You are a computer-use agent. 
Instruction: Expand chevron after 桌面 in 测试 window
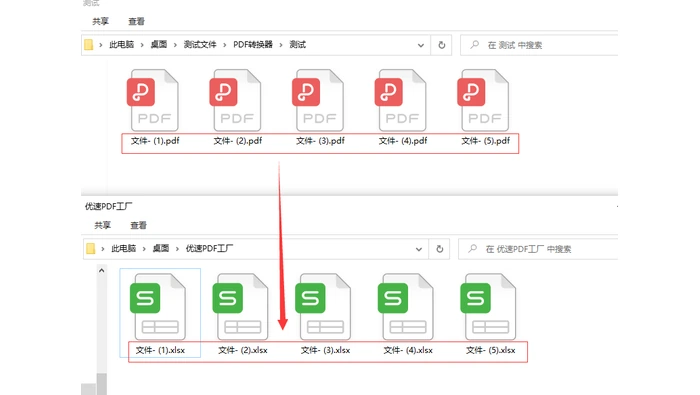click(175, 45)
